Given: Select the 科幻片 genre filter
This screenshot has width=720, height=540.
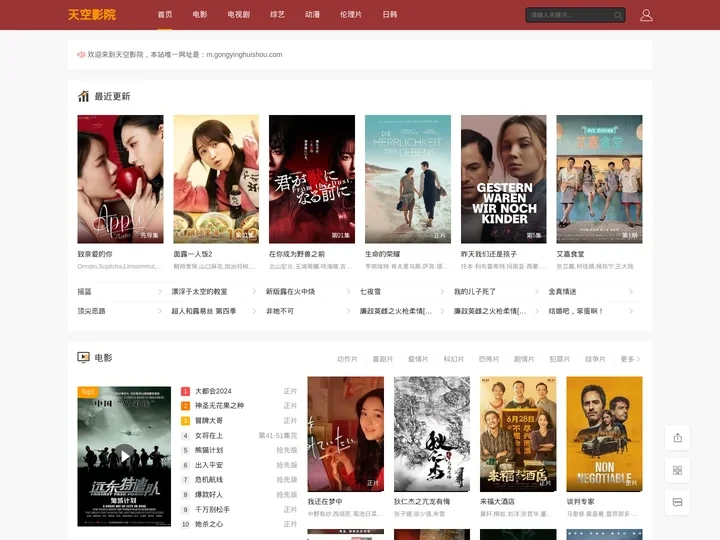Looking at the screenshot, I should pyautogui.click(x=454, y=359).
